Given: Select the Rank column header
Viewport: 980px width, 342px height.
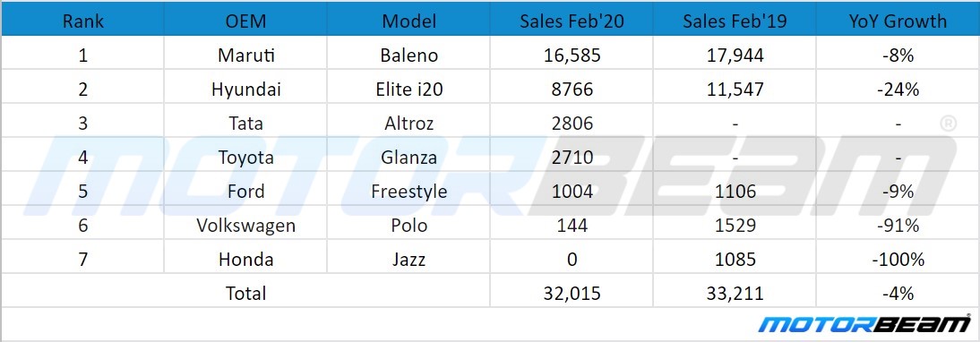Looking at the screenshot, I should click(x=83, y=21).
